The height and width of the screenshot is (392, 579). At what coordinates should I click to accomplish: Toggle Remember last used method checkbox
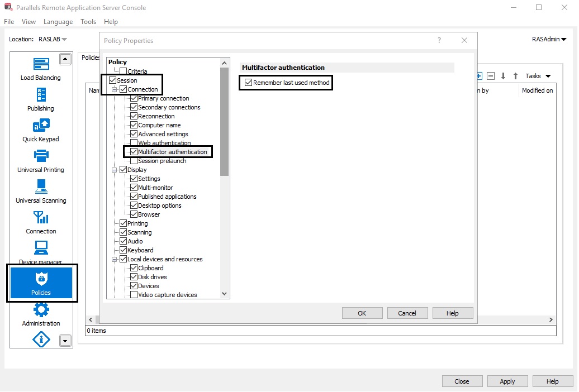click(x=249, y=82)
